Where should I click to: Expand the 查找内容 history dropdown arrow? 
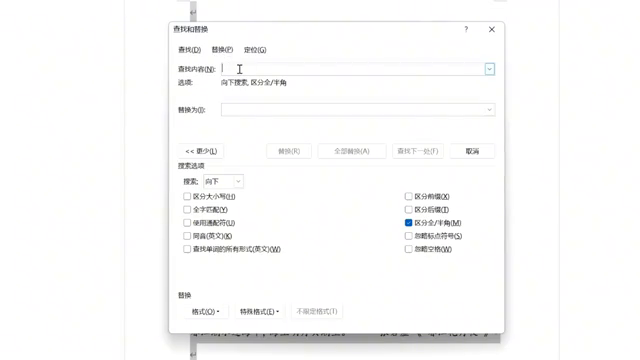click(x=490, y=69)
